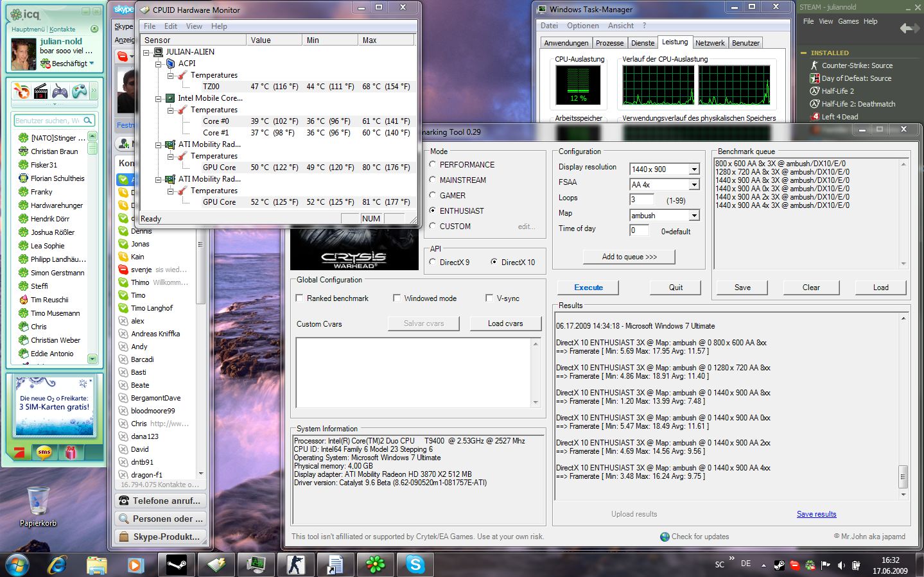Screen dimensions: 924x577
Task: Click Personen oder search icon in Skype
Action: [124, 519]
